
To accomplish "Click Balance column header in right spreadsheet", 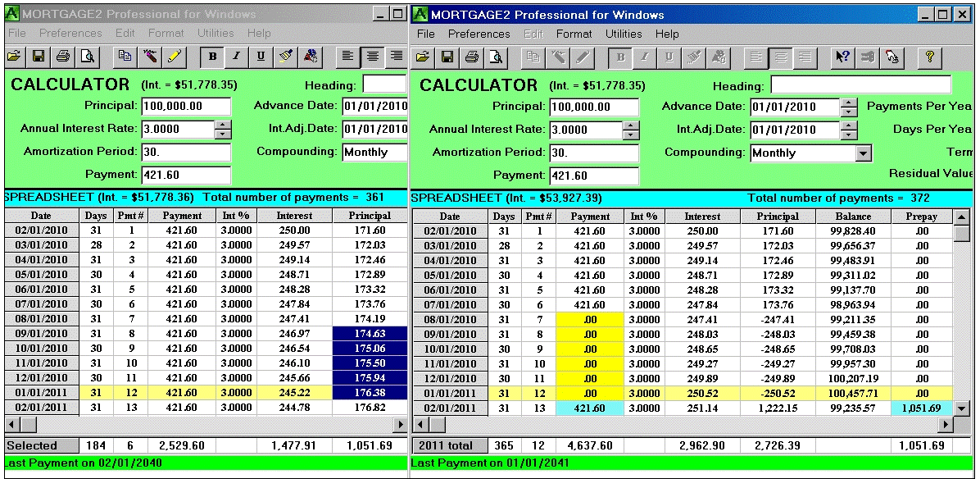I will tap(853, 217).
